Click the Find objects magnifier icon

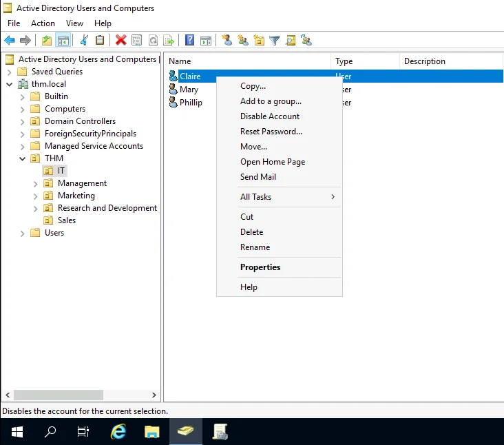(x=291, y=40)
